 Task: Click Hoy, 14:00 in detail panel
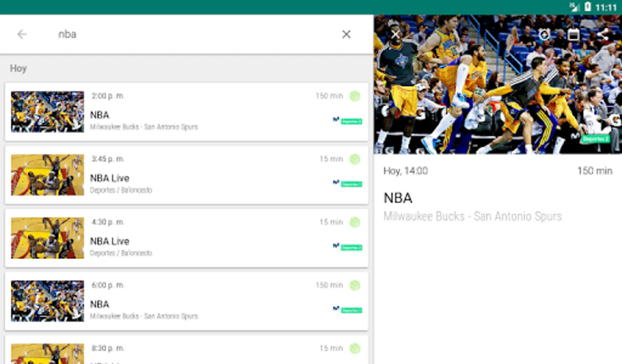(x=406, y=171)
